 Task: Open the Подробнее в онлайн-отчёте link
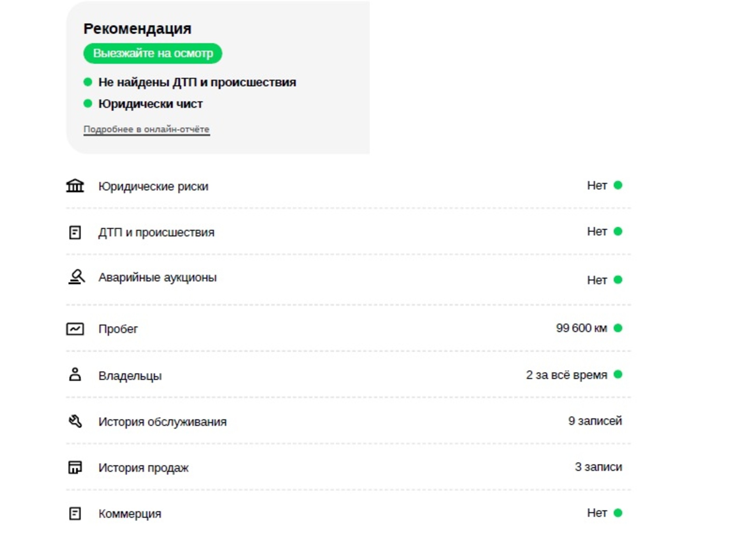coord(147,129)
